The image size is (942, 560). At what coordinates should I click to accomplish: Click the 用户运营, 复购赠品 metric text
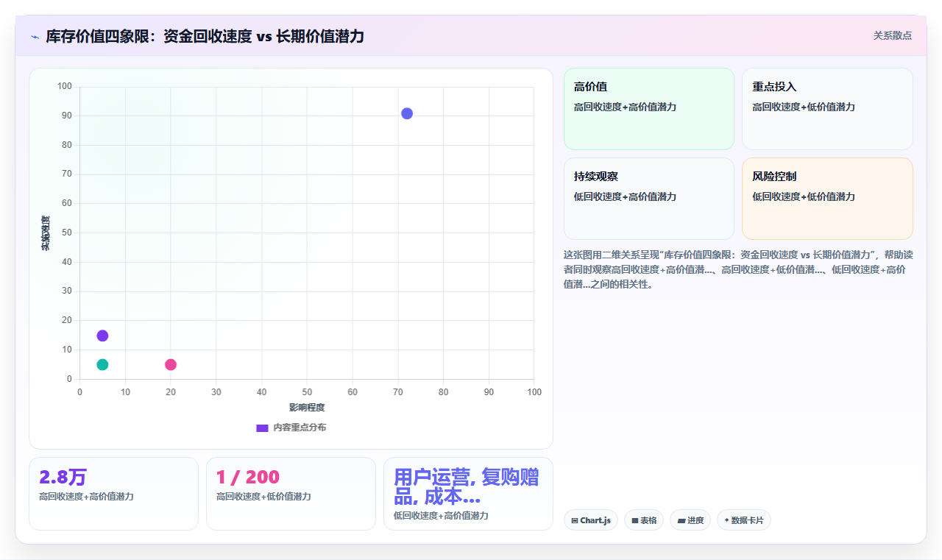tap(467, 486)
